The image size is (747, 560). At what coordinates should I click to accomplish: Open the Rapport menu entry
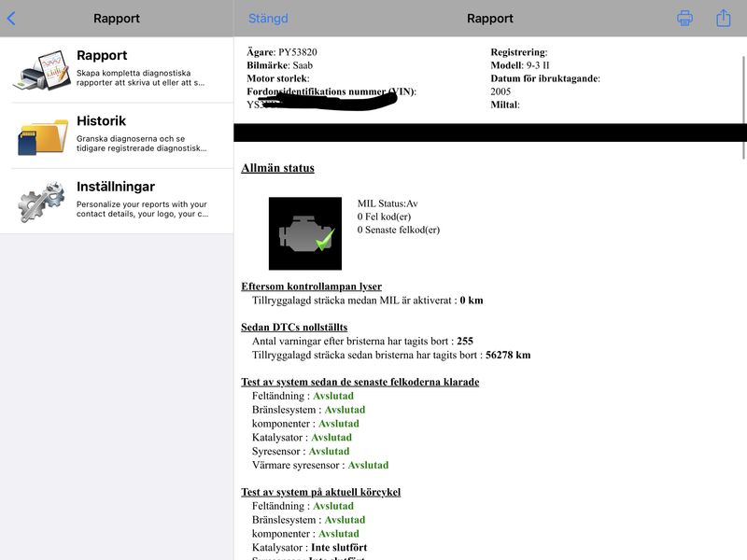click(x=117, y=70)
